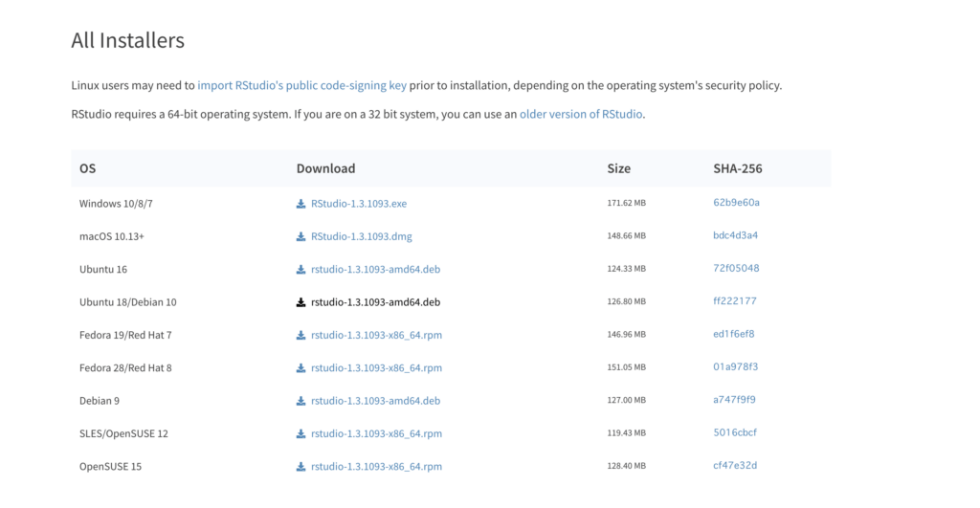Image resolution: width=980 pixels, height=508 pixels.
Task: Follow the older version of RStudio link
Action: [x=581, y=115]
